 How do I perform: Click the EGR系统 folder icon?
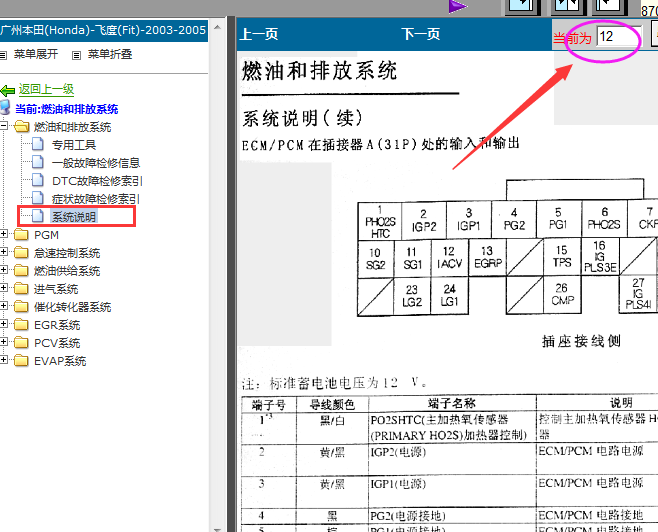(x=21, y=324)
